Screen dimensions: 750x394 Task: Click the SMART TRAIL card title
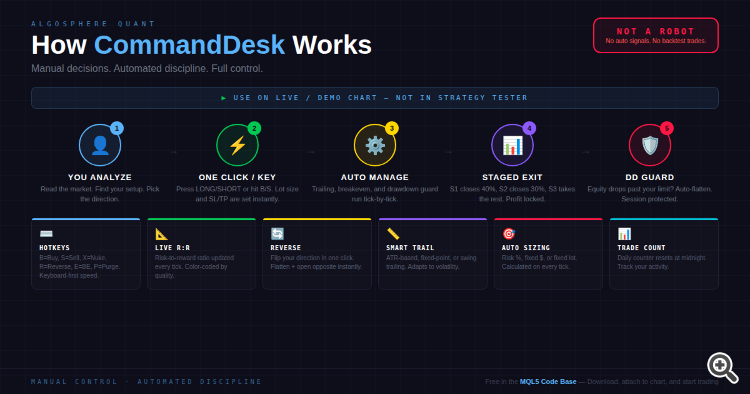point(410,248)
